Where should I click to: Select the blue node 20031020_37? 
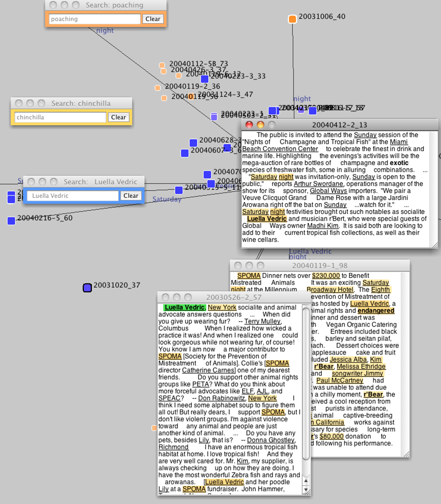tap(88, 288)
